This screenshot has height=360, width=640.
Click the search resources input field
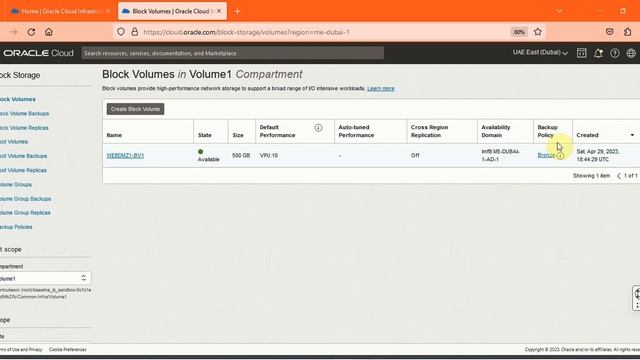(233, 53)
